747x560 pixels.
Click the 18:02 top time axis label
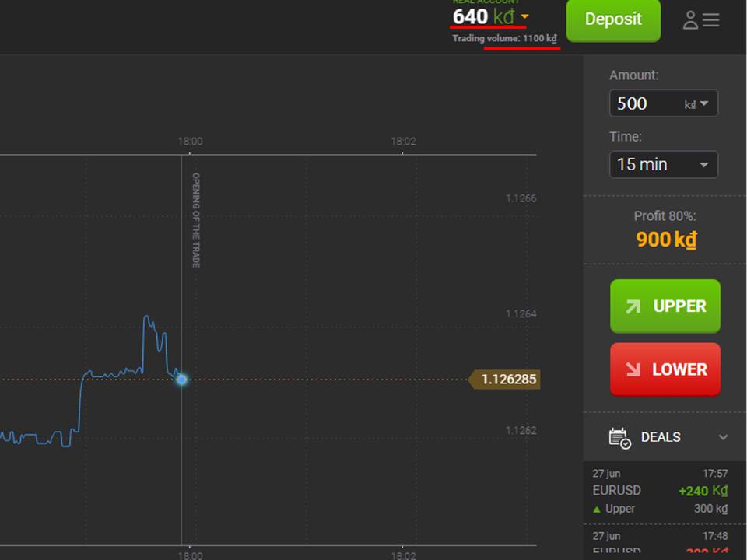(403, 142)
